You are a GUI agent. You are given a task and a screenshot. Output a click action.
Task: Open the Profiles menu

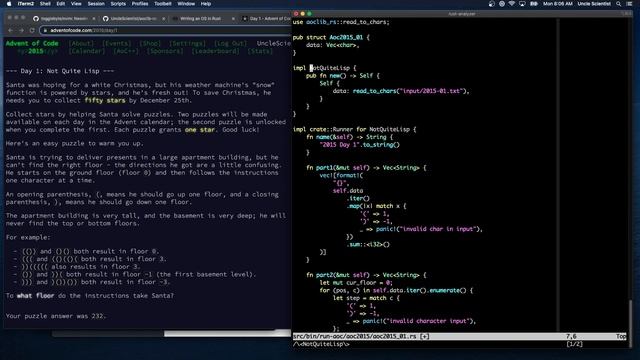click(140, 4)
